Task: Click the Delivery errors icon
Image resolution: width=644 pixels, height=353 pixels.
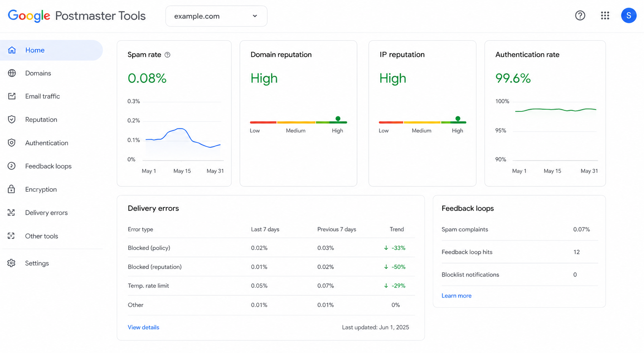Action: point(11,213)
